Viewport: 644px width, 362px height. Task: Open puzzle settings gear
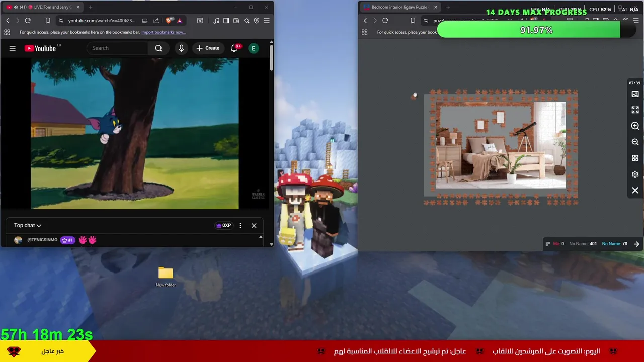click(635, 174)
